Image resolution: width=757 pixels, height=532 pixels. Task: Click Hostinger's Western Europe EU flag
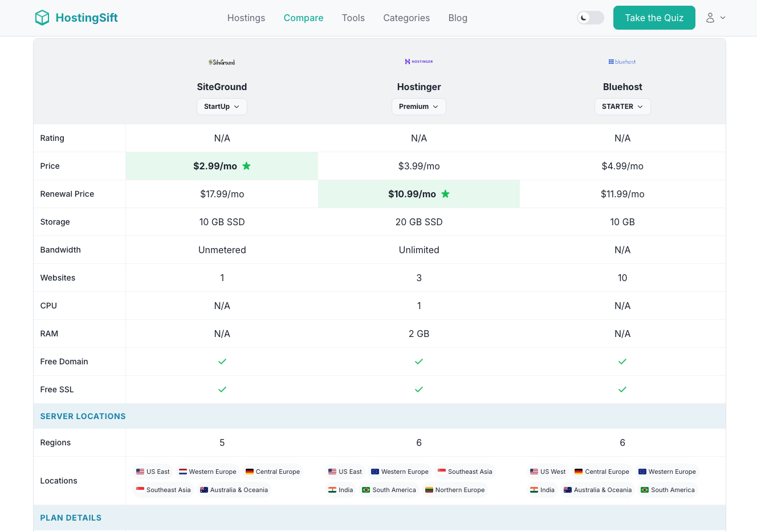coord(375,472)
